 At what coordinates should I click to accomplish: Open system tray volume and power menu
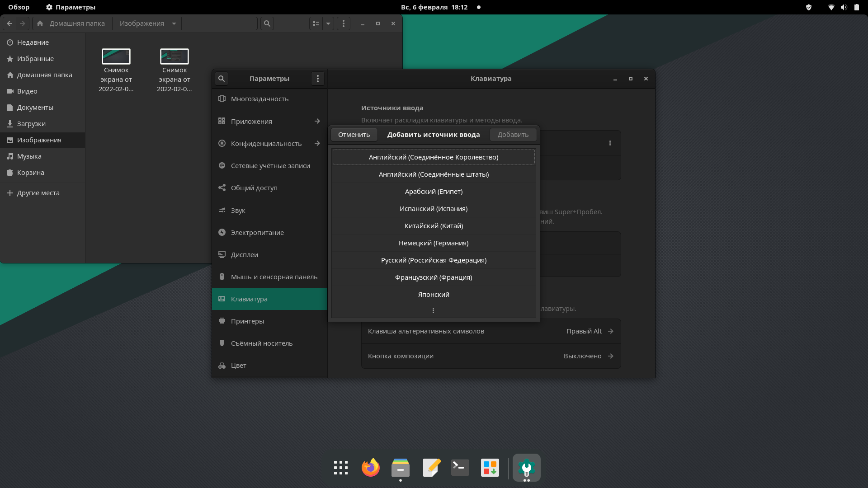(x=844, y=7)
